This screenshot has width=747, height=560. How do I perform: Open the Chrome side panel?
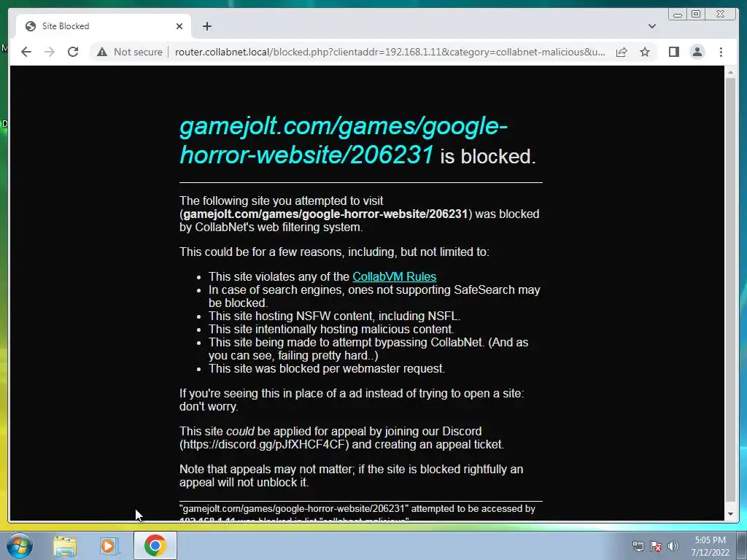point(673,52)
